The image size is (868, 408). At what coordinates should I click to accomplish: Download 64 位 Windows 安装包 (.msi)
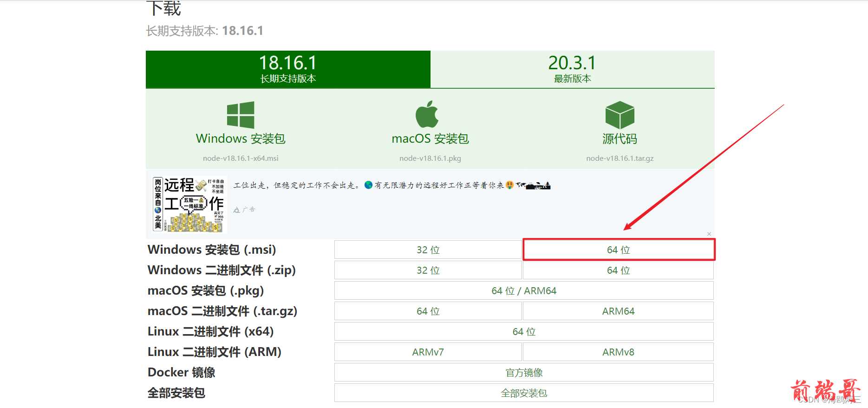coord(619,250)
